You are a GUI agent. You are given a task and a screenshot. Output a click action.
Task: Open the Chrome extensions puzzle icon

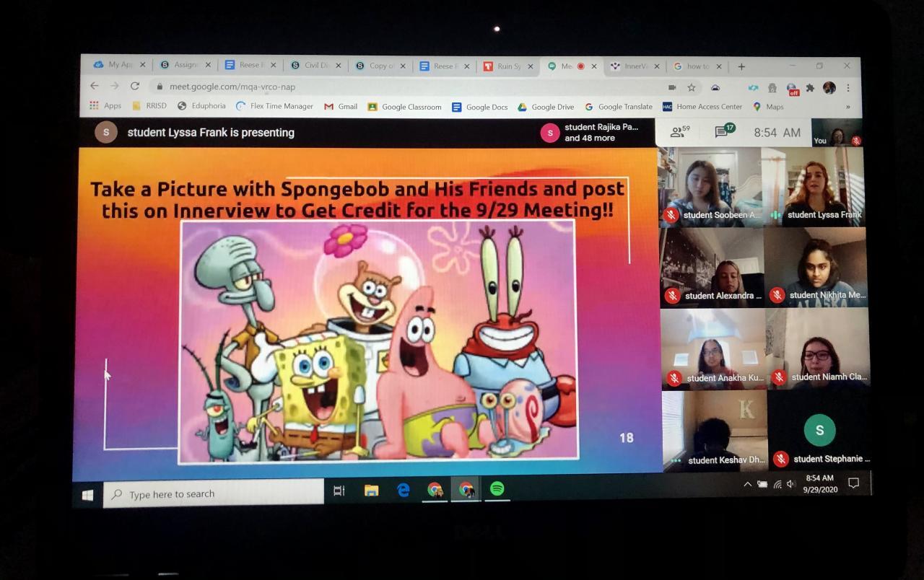(810, 87)
